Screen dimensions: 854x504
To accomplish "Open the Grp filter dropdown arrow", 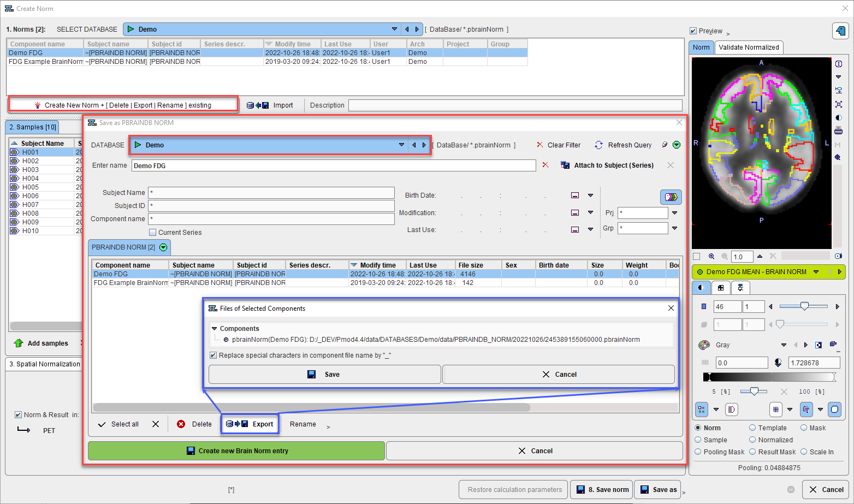I will pyautogui.click(x=675, y=228).
